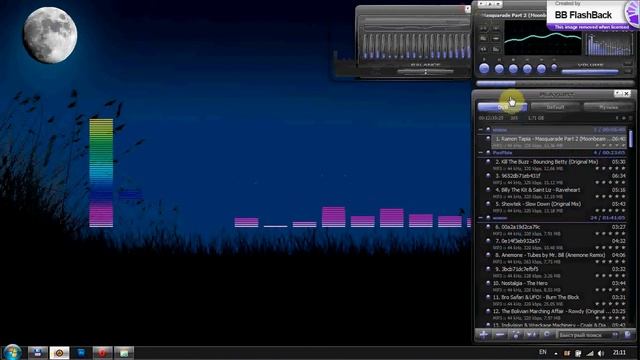Close the equalizer window
This screenshot has height=360, width=640.
467,9
